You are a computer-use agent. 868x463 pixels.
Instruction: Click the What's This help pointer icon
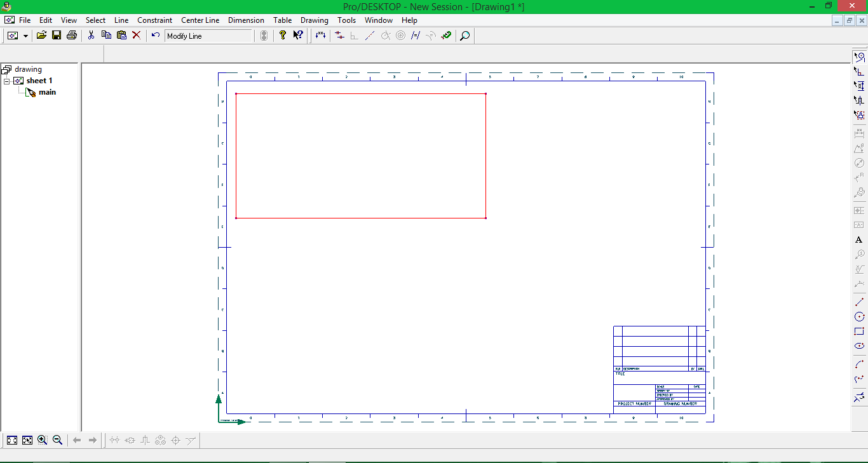(x=298, y=36)
